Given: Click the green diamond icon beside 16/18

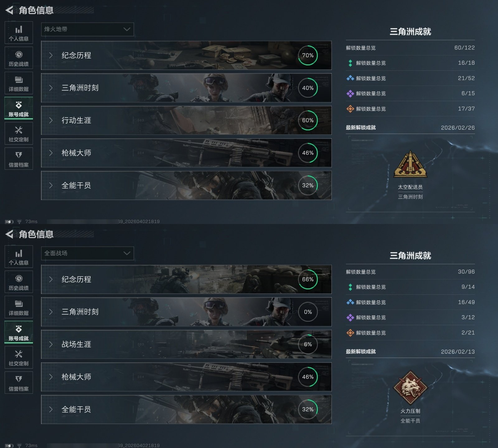Looking at the screenshot, I should click(x=350, y=63).
